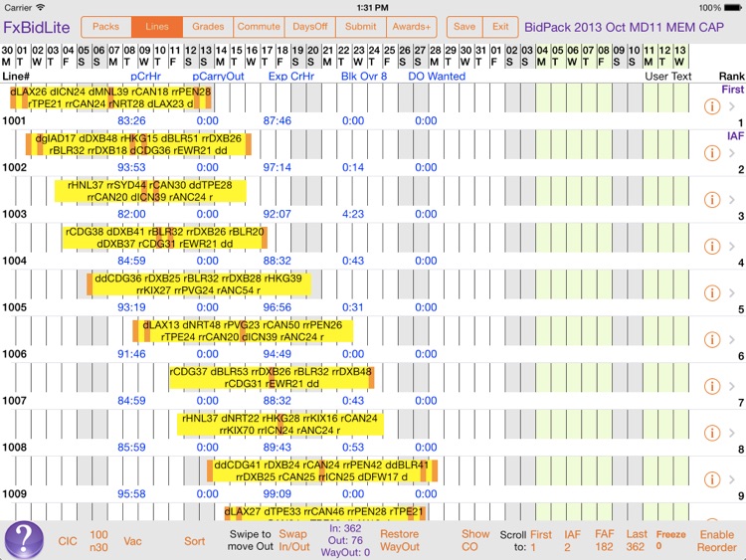
Task: Sort by the DO Wanted column header
Action: [x=437, y=77]
